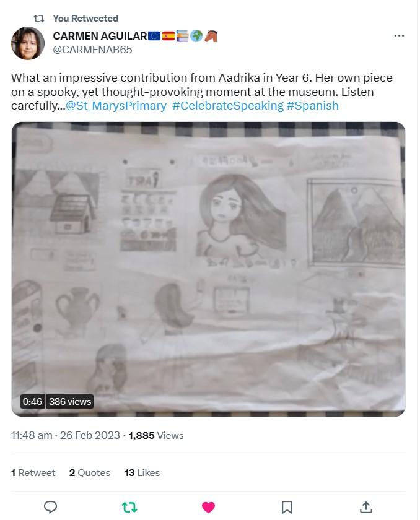Viewport: 420px width, 520px height.
Task: Play the video of the museum drawing
Action: (208, 268)
